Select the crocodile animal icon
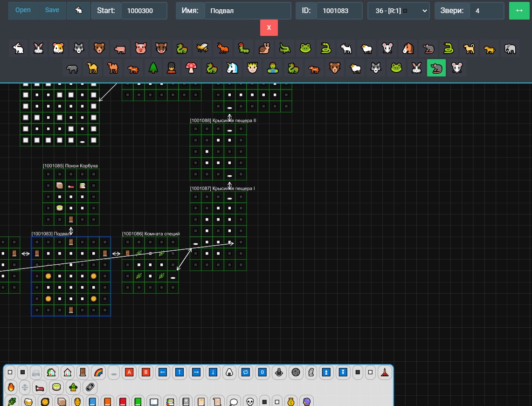The width and height of the screenshot is (532, 406). click(284, 48)
